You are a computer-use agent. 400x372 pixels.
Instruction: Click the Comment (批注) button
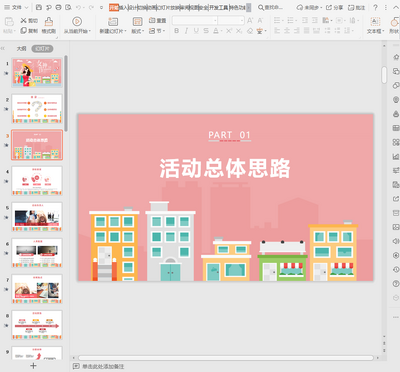(356, 7)
